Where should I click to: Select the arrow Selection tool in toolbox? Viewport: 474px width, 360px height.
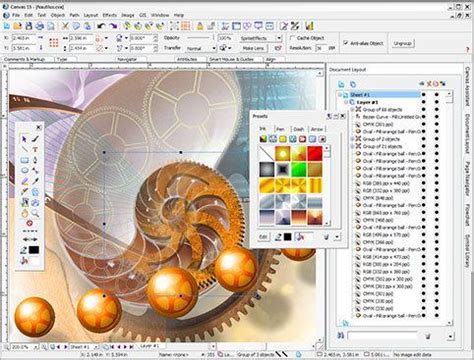point(24,139)
